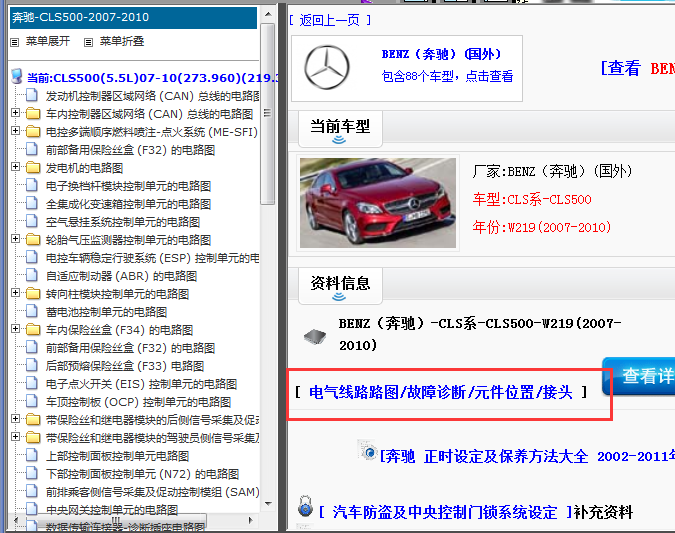Click the Mercedes-Benz star logo
This screenshot has height=533, width=675.
(327, 67)
